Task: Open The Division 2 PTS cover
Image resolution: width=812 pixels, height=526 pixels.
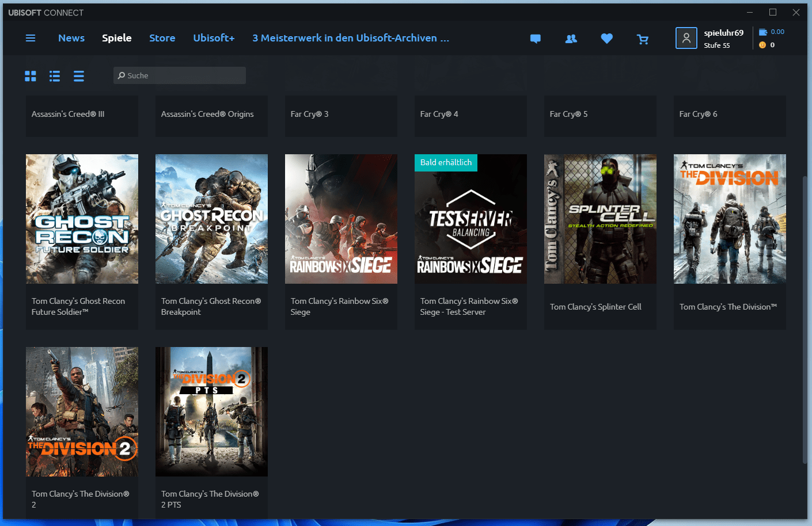Action: pyautogui.click(x=211, y=411)
